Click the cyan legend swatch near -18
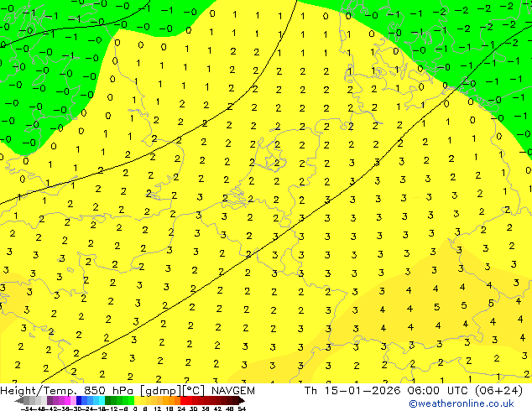 [102, 401]
